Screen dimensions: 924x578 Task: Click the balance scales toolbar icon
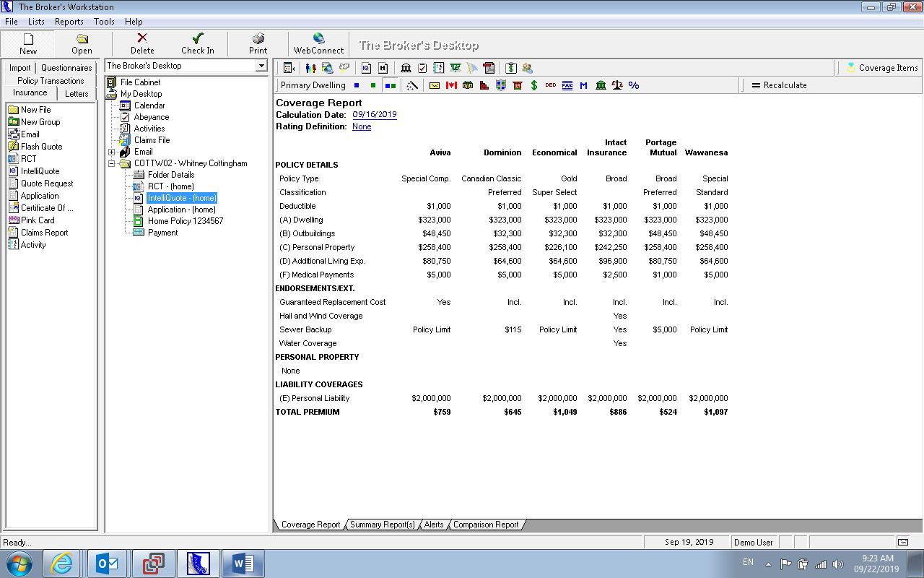(x=617, y=85)
